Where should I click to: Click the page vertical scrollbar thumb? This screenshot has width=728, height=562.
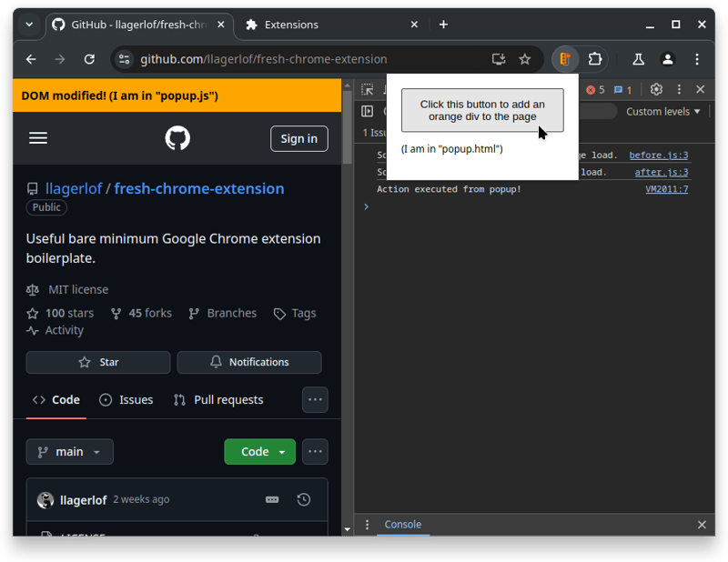[x=347, y=126]
